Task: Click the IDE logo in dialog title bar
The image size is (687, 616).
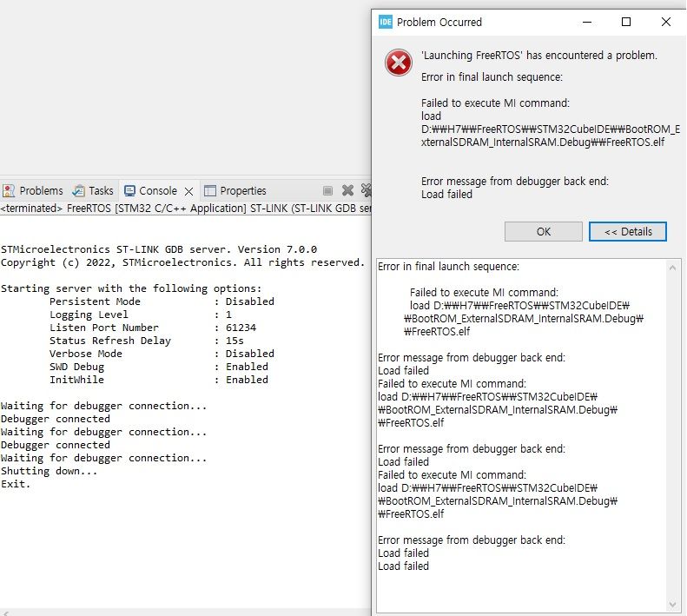Action: (385, 22)
